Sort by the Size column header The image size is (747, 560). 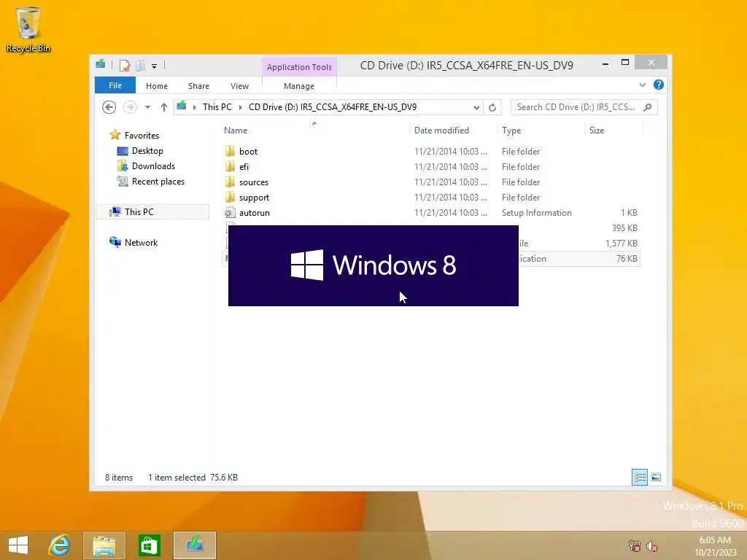pyautogui.click(x=597, y=131)
